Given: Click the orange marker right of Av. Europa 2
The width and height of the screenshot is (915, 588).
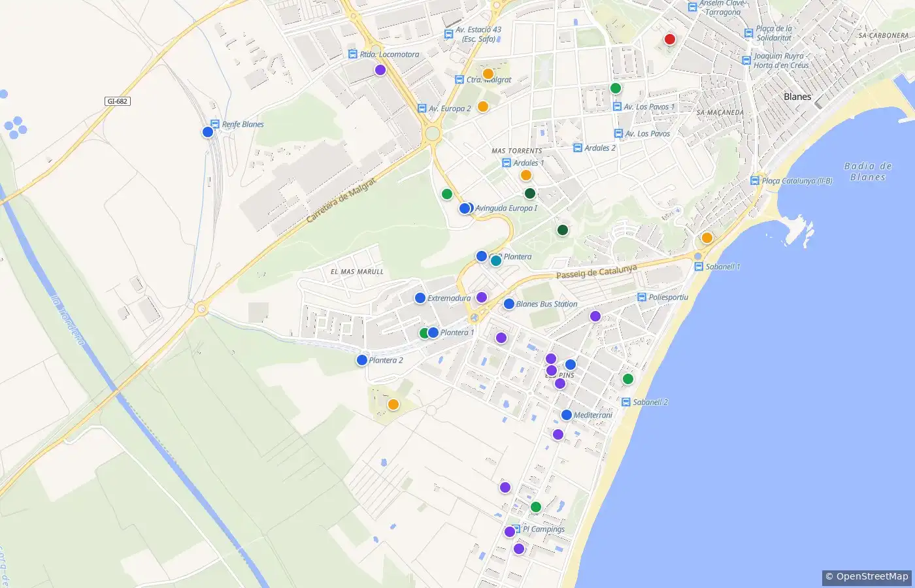Looking at the screenshot, I should pos(483,106).
